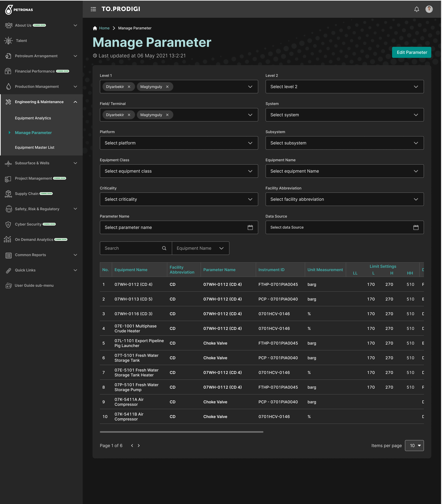Viewport: 442px width, 504px height.
Task: Expand the Select criticality dropdown
Action: (179, 199)
